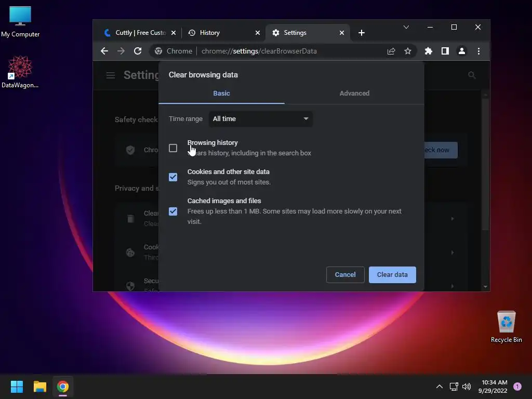Close the Cuttly tab
Image resolution: width=532 pixels, height=399 pixels.
(x=174, y=33)
